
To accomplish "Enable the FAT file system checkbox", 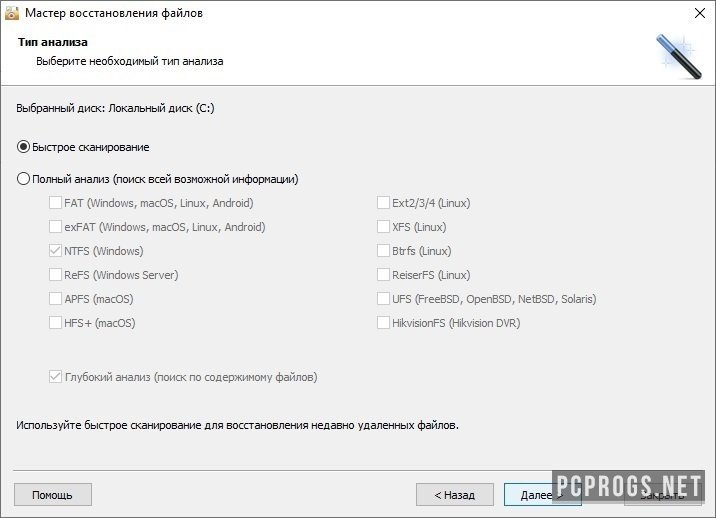I will click(x=55, y=203).
